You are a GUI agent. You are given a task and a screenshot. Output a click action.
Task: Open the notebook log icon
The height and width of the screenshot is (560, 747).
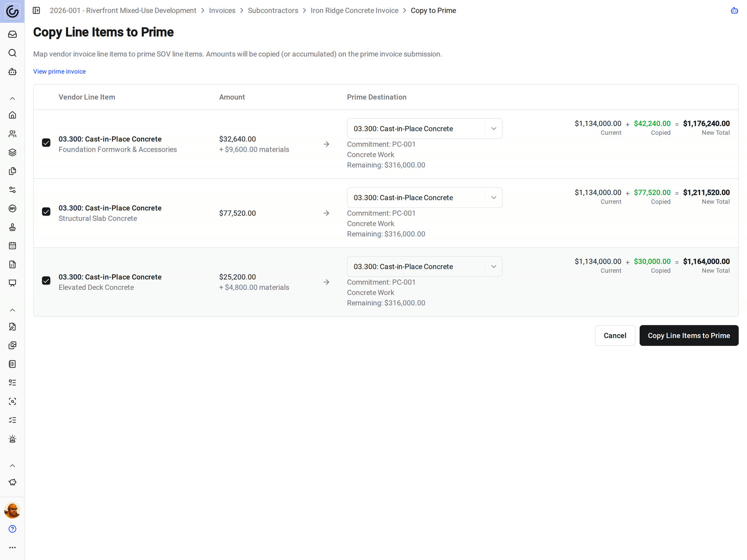point(13,364)
